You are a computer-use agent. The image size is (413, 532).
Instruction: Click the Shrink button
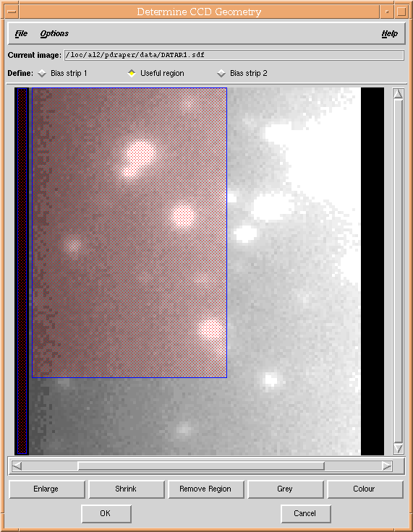127,489
